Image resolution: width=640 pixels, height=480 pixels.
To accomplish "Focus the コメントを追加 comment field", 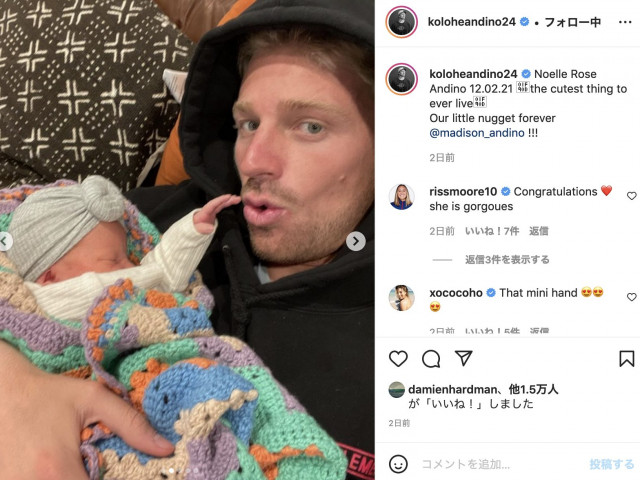I will (502, 464).
